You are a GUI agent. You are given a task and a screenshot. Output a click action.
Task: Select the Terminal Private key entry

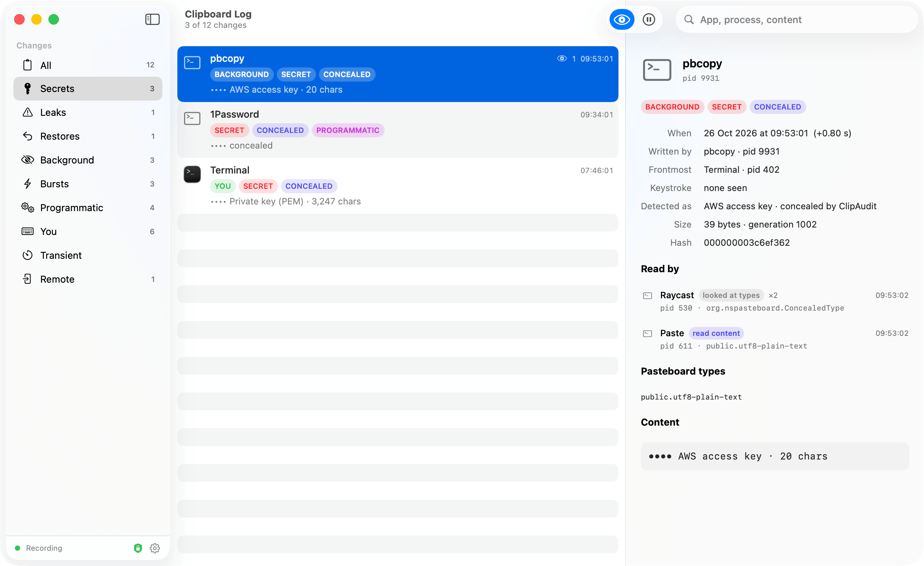(398, 185)
